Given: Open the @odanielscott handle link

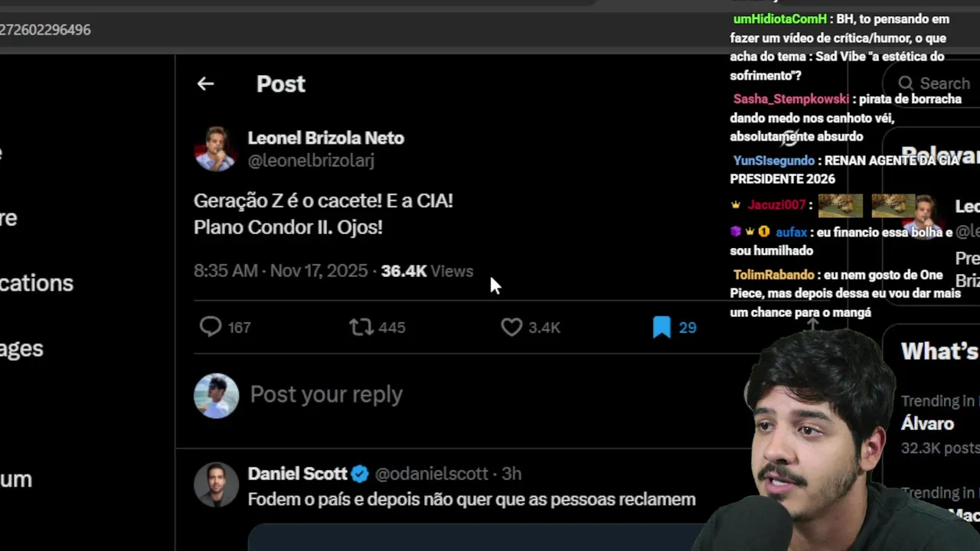Looking at the screenshot, I should [x=431, y=474].
